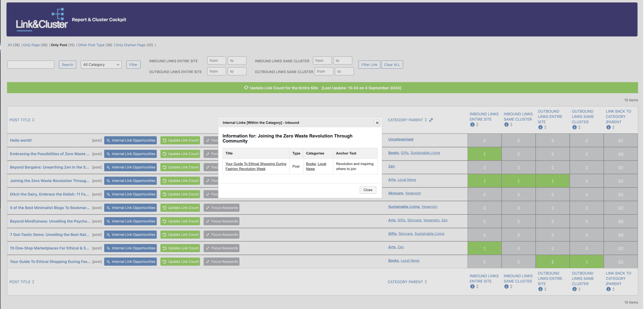Click the top Inbound Links Entire Site info icon
The image size is (644, 309).
(472, 125)
